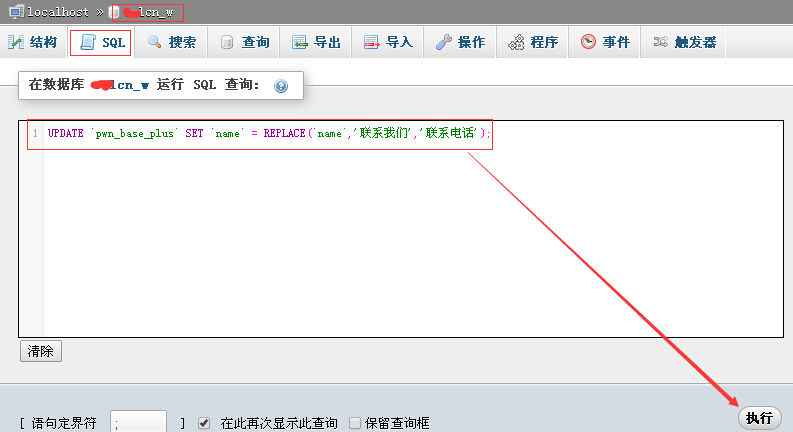Click the 触发器 triggers icon
793x432 pixels.
click(x=660, y=41)
